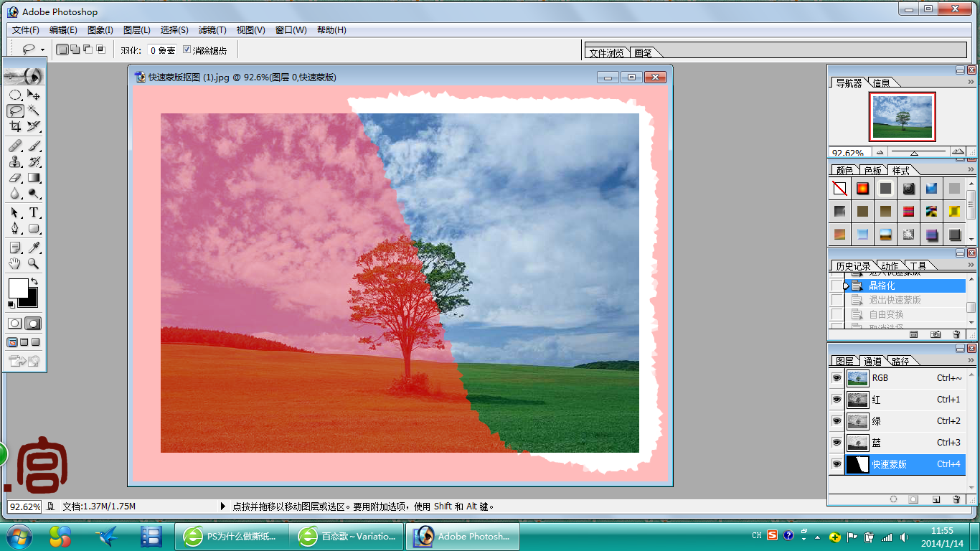This screenshot has height=551, width=980.
Task: Open the 滤镜(T) menu
Action: click(212, 30)
